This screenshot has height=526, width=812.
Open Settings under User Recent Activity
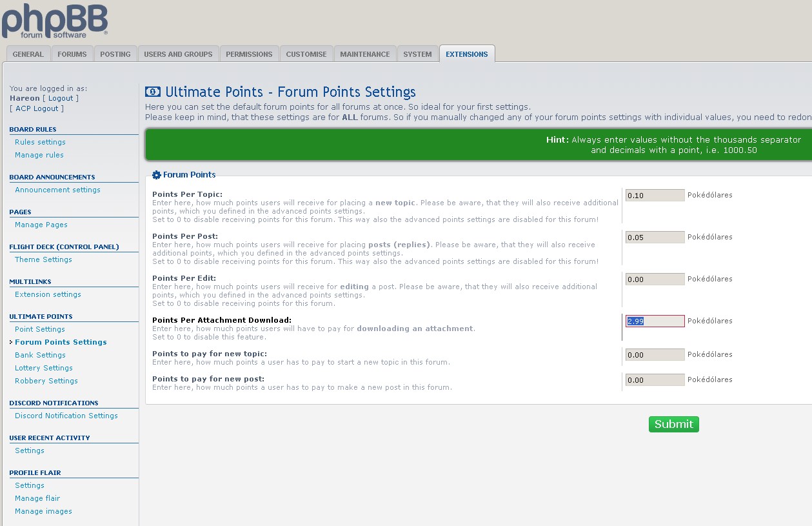coord(30,450)
